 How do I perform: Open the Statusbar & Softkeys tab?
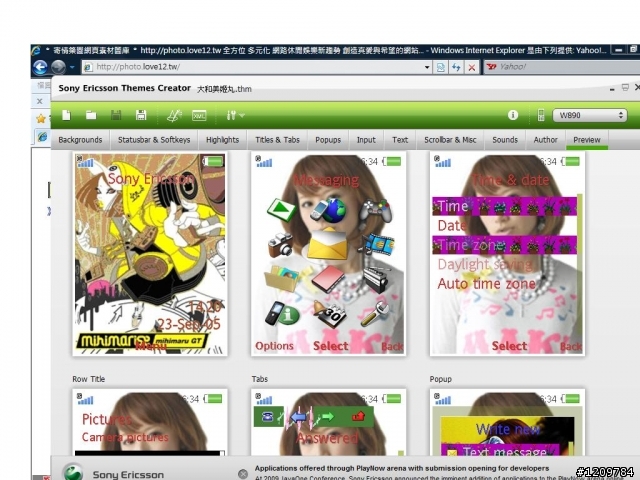154,140
